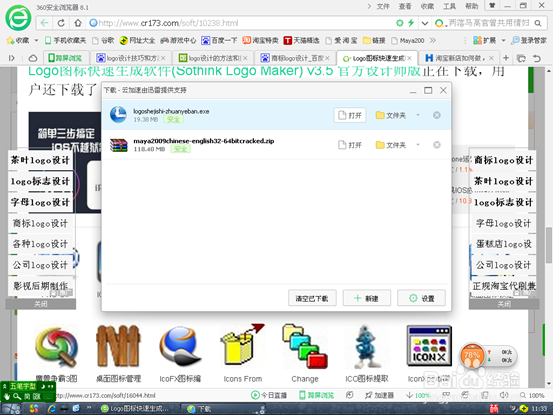The width and height of the screenshot is (553, 417).
Task: Click the browser back arrow button
Action: [x=44, y=23]
